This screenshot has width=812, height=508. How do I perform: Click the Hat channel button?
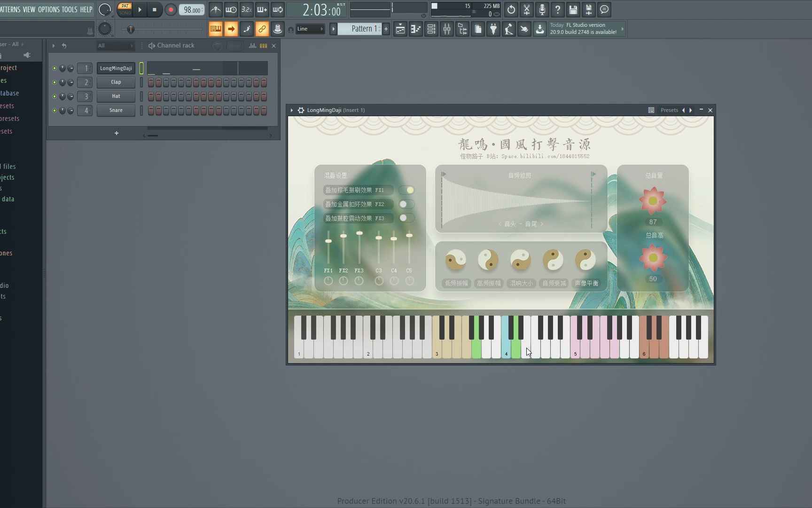coord(116,96)
